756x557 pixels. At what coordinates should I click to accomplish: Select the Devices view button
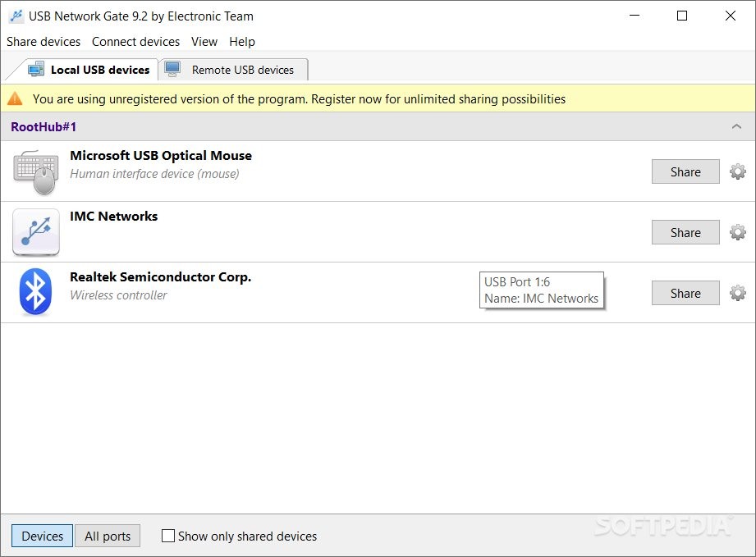tap(43, 536)
